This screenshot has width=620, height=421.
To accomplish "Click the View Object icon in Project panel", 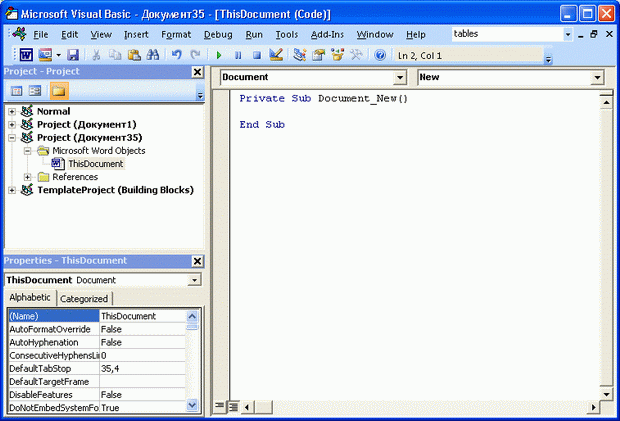I will coord(35,91).
